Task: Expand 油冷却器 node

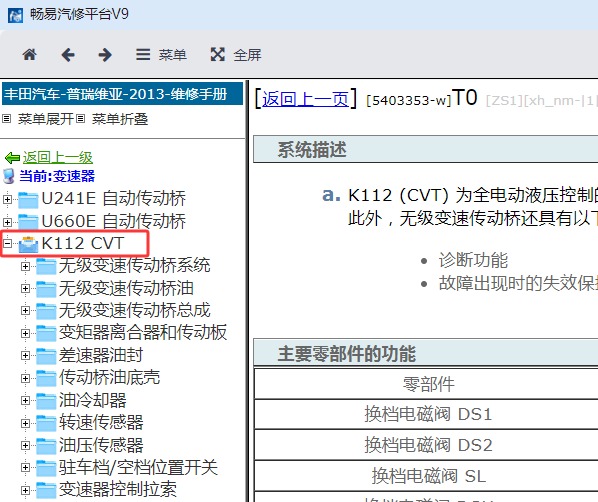Action: click(25, 401)
